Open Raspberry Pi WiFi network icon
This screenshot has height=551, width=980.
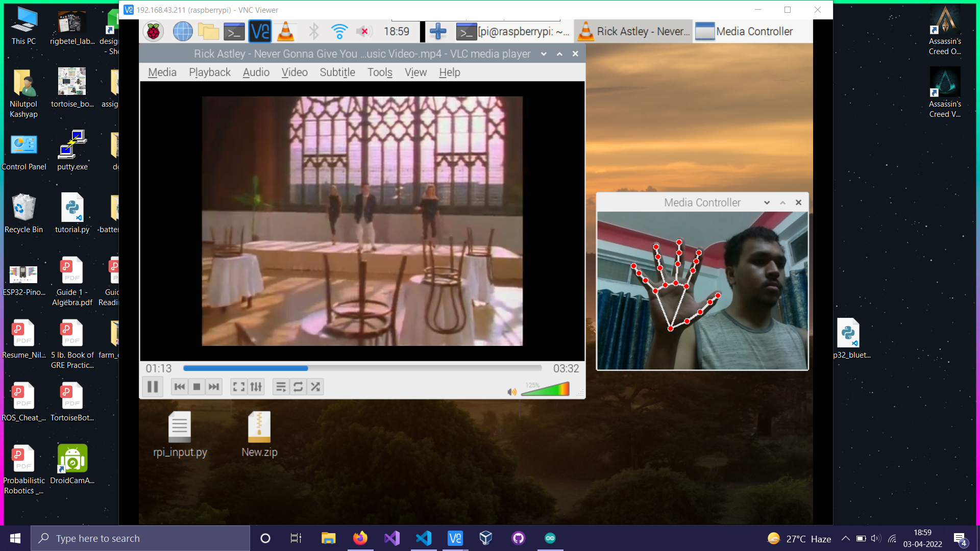(x=339, y=32)
